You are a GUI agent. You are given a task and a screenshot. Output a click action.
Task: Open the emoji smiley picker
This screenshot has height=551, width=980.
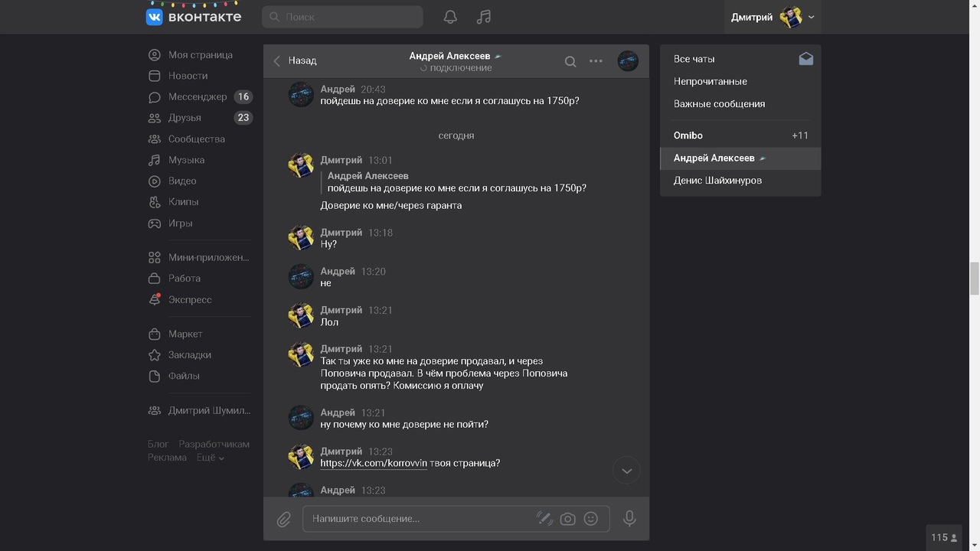click(590, 519)
